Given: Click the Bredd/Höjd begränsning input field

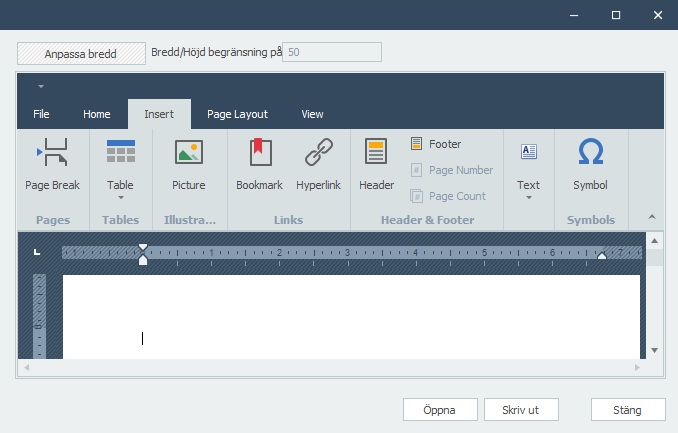Looking at the screenshot, I should 332,52.
